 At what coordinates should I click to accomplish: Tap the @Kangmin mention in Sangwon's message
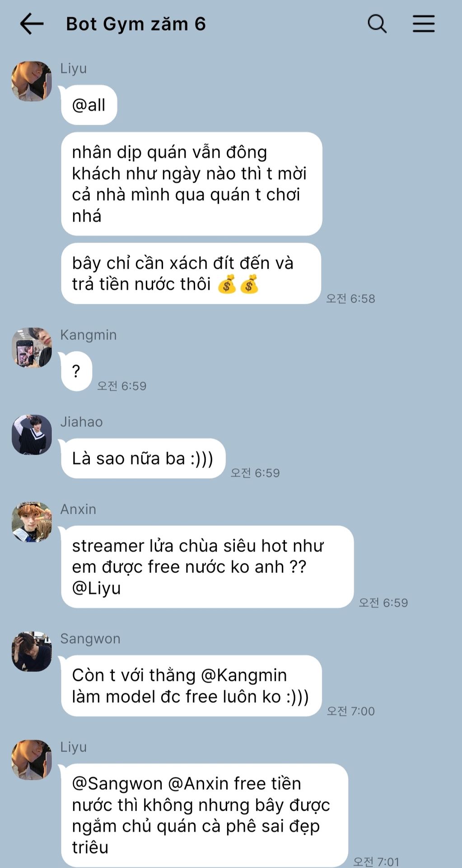(x=243, y=675)
